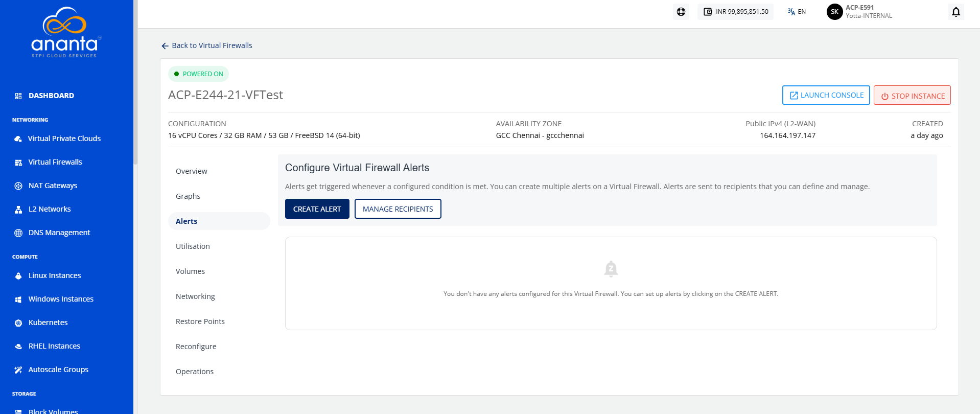The width and height of the screenshot is (980, 414).
Task: Go back to Virtual Firewalls
Action: 207,45
